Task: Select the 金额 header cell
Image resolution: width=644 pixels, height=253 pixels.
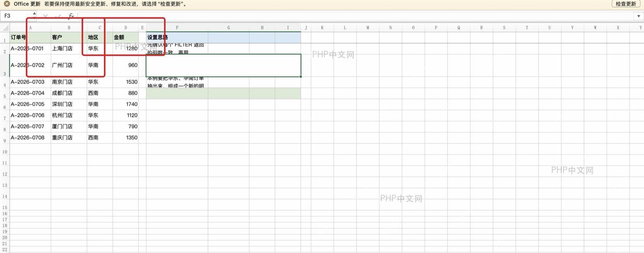Action: [x=126, y=37]
